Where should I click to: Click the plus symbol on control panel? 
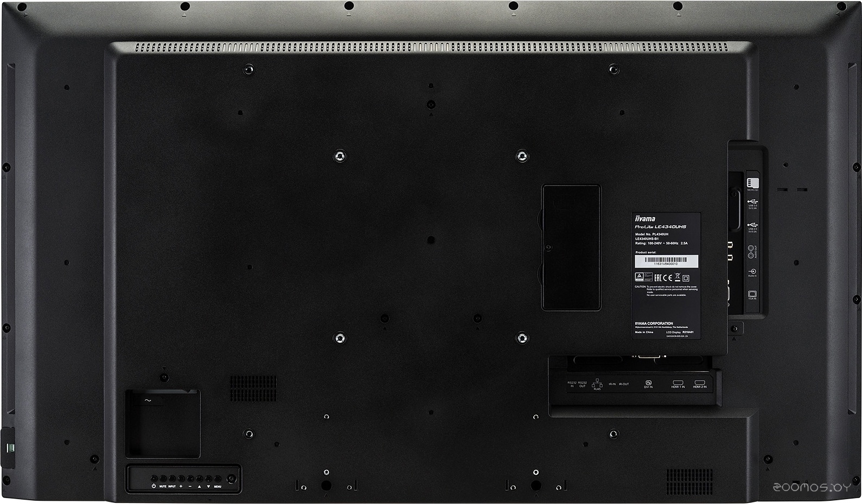[x=181, y=486]
